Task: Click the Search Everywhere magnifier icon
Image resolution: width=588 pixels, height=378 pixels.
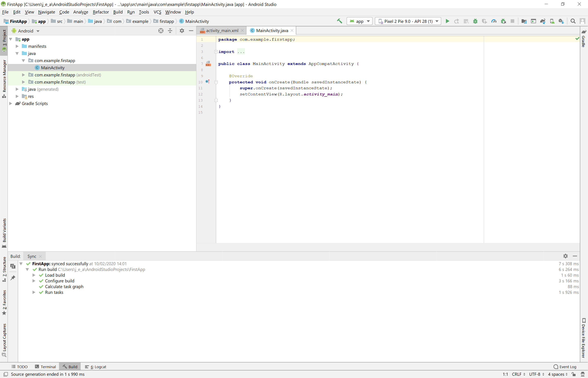Action: click(x=573, y=21)
